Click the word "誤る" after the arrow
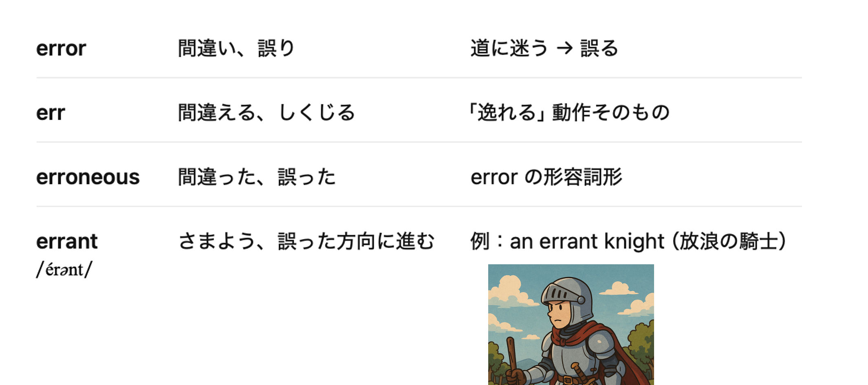 pyautogui.click(x=599, y=49)
